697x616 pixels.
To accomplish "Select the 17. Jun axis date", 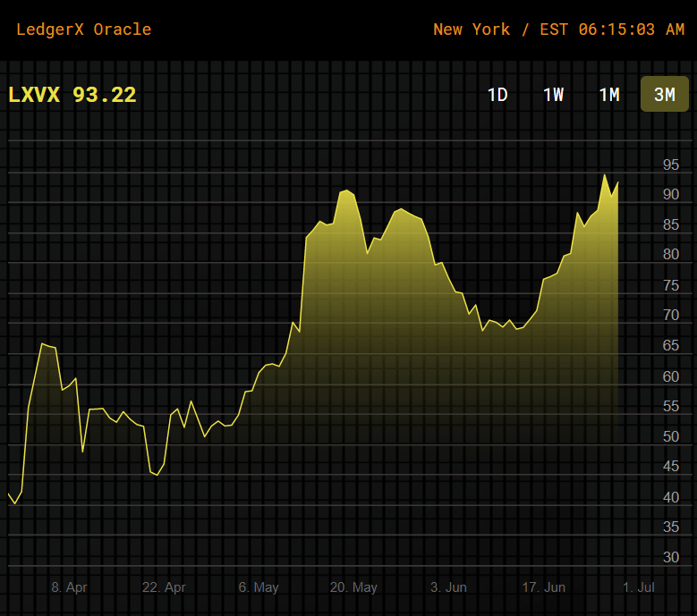I will (x=543, y=587).
